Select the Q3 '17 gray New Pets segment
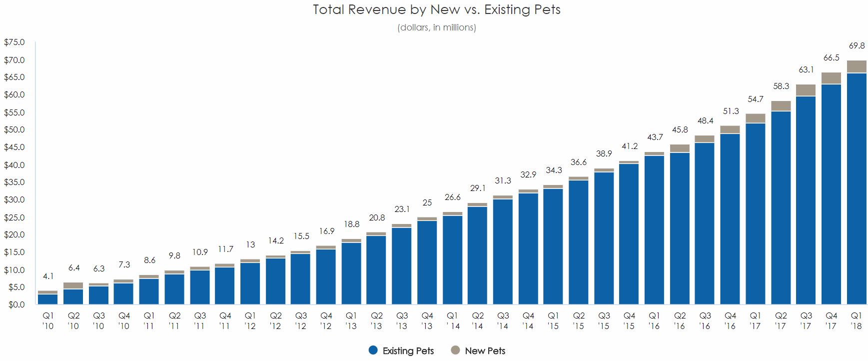Viewport: 868px width, 361px height. pyautogui.click(x=806, y=90)
